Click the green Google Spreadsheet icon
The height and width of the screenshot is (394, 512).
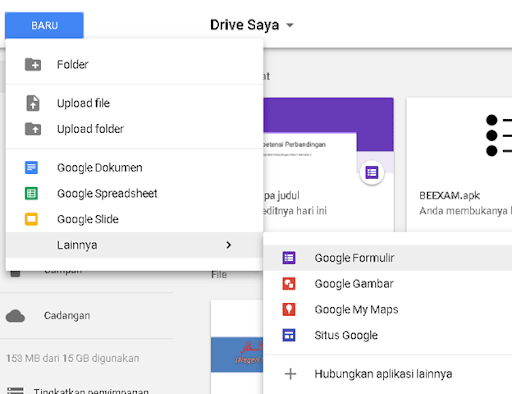(31, 193)
